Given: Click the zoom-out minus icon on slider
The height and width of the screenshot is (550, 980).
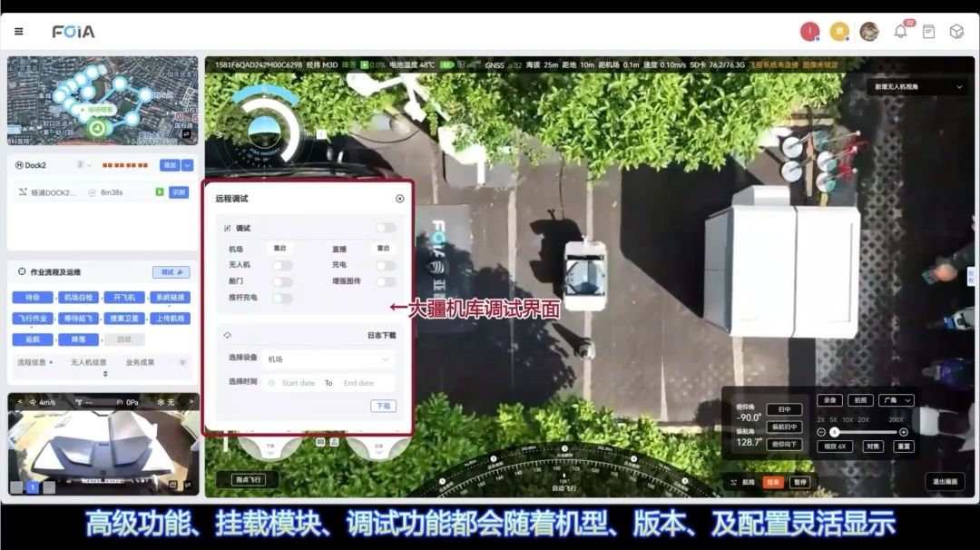Looking at the screenshot, I should [821, 432].
